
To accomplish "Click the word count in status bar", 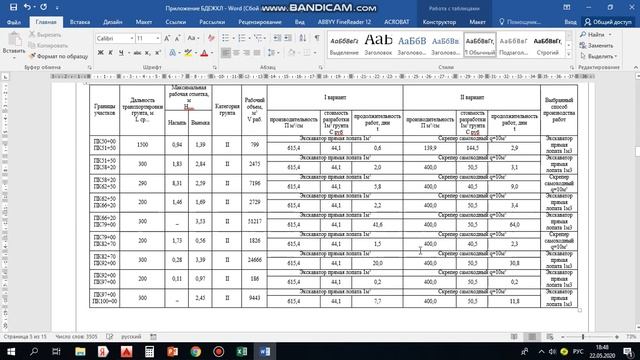I will click(x=76, y=337).
